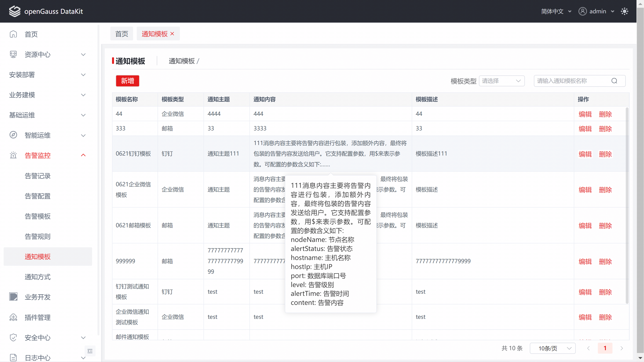Click the sidebar collapse icon
Viewport: 644px width, 362px height.
90,351
